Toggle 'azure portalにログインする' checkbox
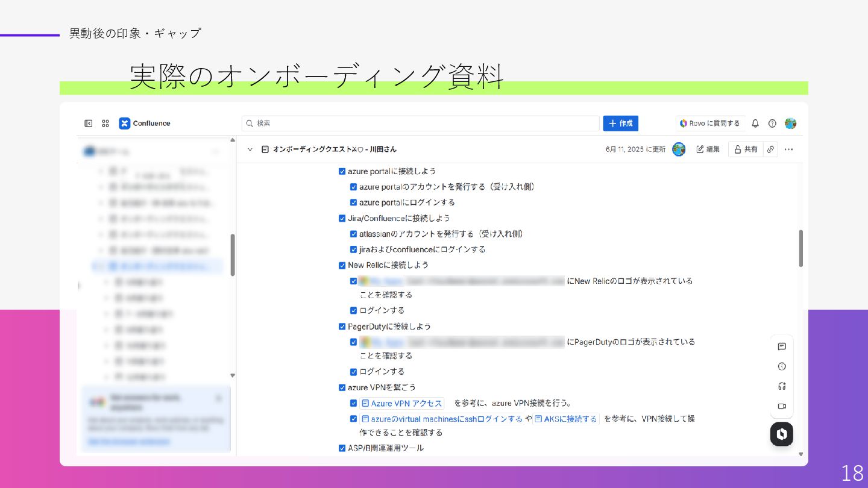The width and height of the screenshot is (868, 488). click(x=354, y=202)
